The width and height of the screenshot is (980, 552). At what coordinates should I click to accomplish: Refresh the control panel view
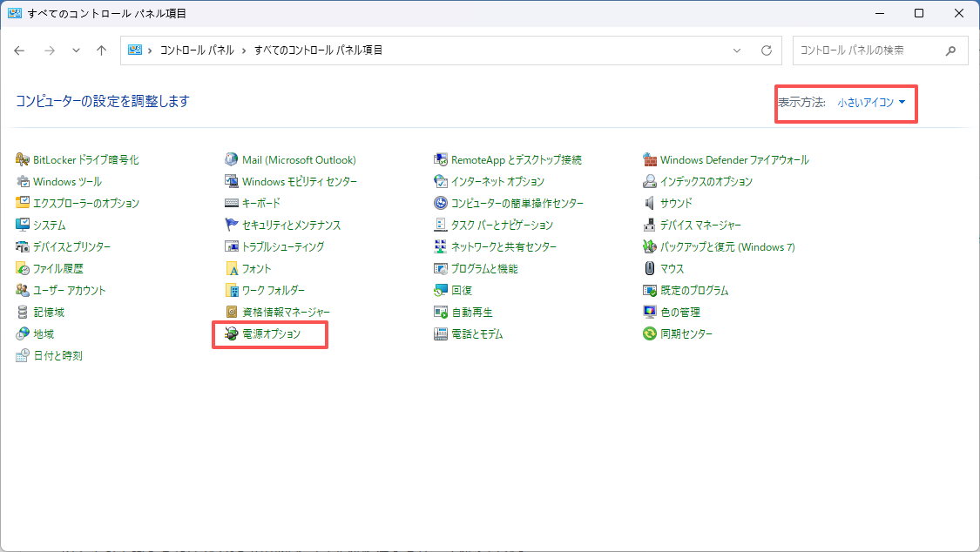767,50
